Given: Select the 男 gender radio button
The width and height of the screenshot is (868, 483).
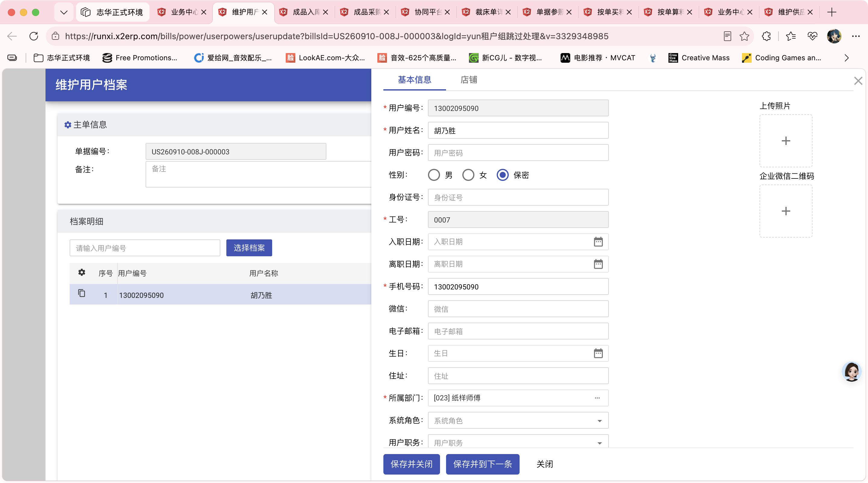Looking at the screenshot, I should click(434, 175).
